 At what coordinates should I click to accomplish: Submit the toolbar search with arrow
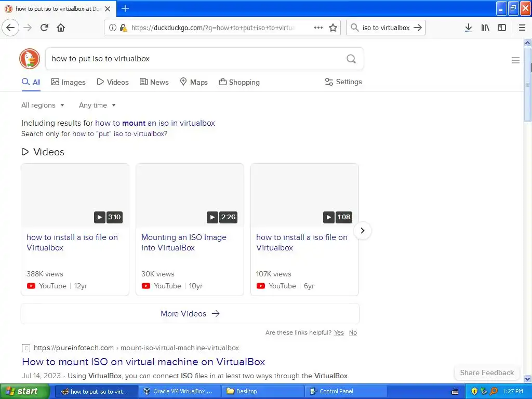tap(418, 28)
